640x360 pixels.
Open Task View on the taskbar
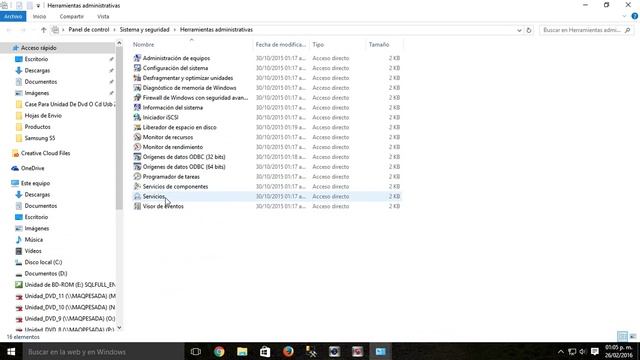[x=196, y=351]
